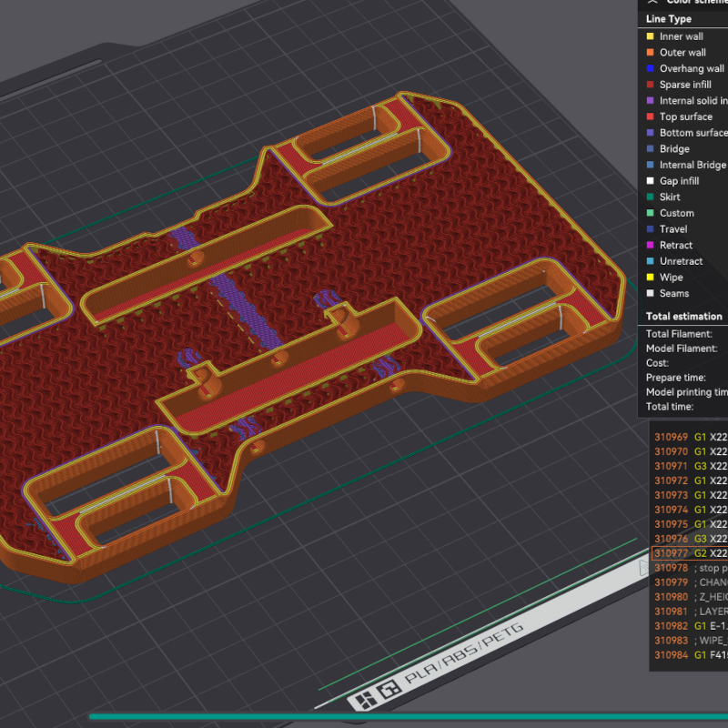This screenshot has width=728, height=728.
Task: Click the white Gap infill swatch
Action: click(650, 181)
